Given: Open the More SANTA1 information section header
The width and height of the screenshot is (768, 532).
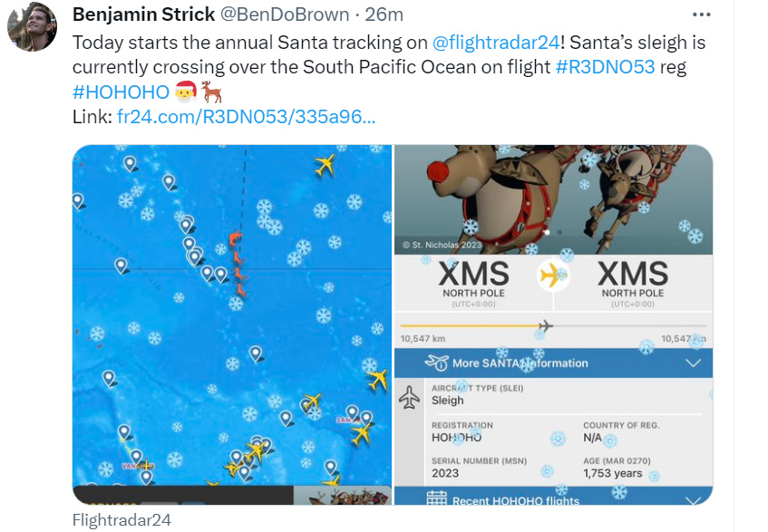Looking at the screenshot, I should click(553, 363).
